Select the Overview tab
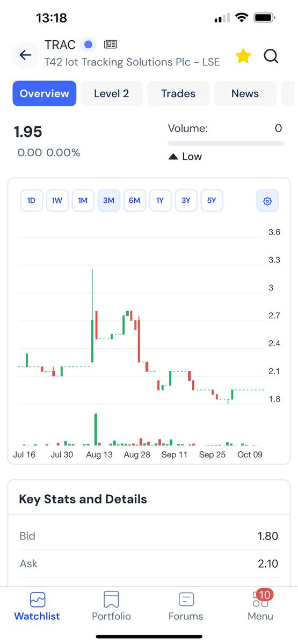This screenshot has height=644, width=298. pos(45,93)
